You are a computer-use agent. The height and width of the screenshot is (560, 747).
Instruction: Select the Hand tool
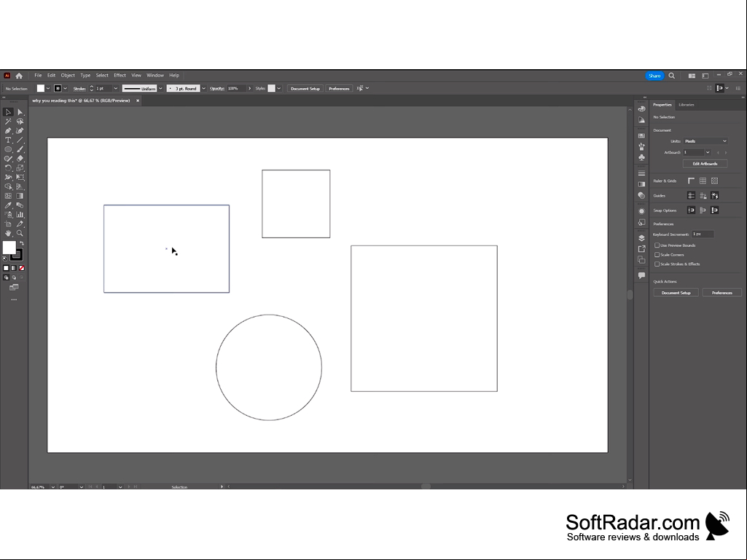(x=8, y=233)
